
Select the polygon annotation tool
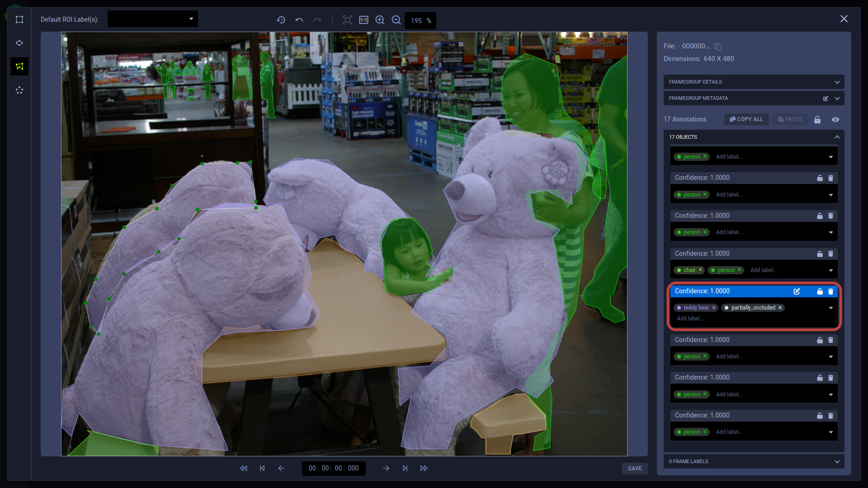19,66
